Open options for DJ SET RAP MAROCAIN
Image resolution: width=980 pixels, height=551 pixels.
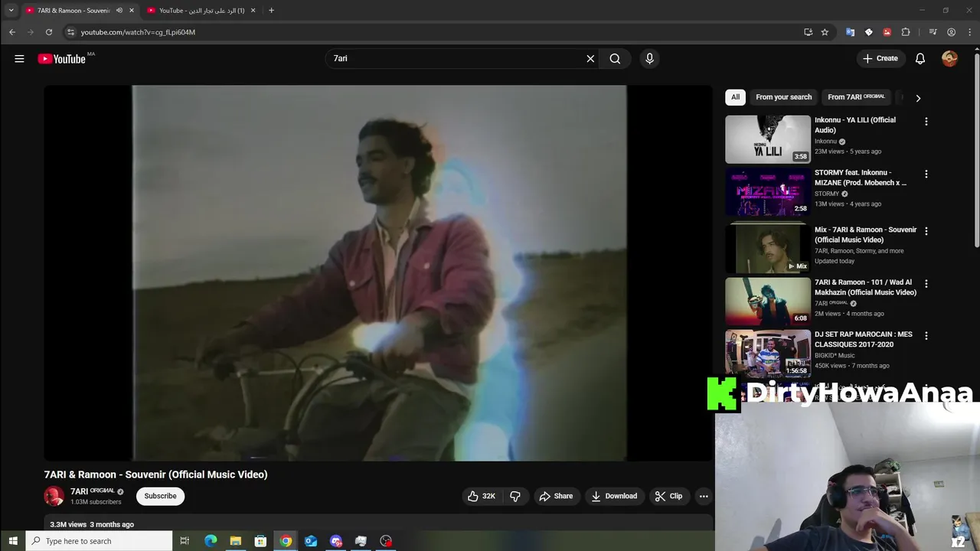click(x=926, y=336)
